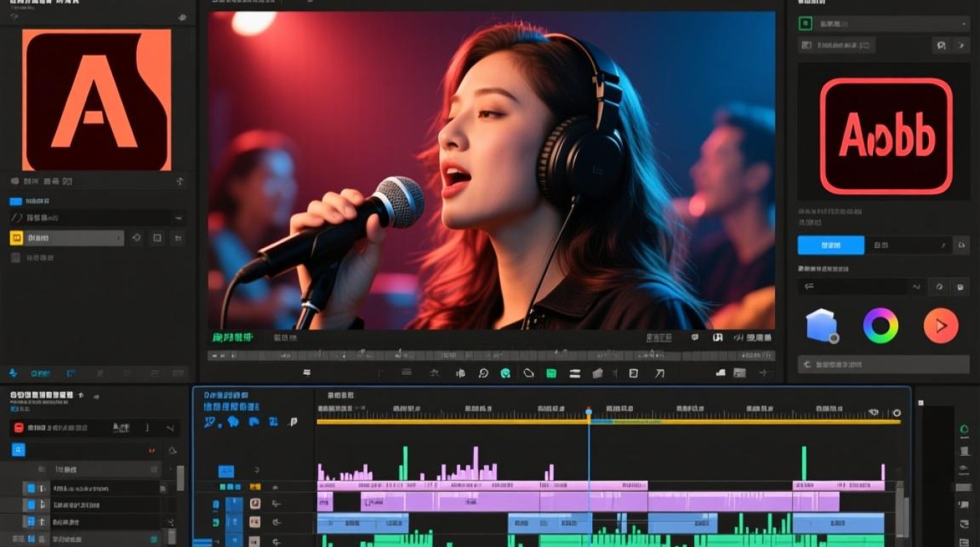The width and height of the screenshot is (980, 547).
Task: Select the blue 3D cube icon
Action: pyautogui.click(x=822, y=326)
